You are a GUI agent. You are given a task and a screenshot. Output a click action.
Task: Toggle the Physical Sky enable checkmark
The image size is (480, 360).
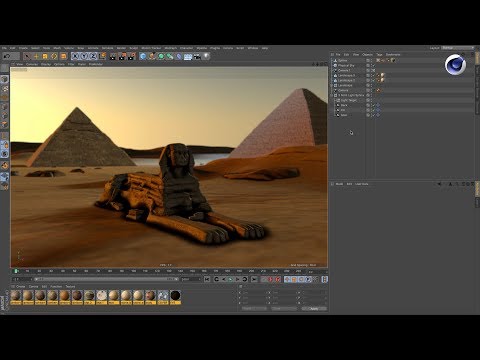coord(373,66)
